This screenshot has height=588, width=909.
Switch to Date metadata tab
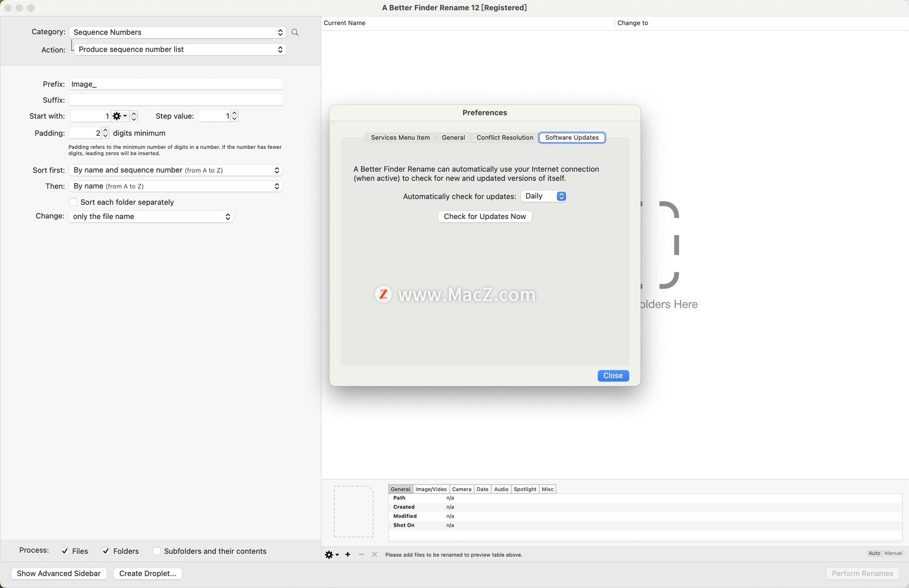pyautogui.click(x=482, y=489)
